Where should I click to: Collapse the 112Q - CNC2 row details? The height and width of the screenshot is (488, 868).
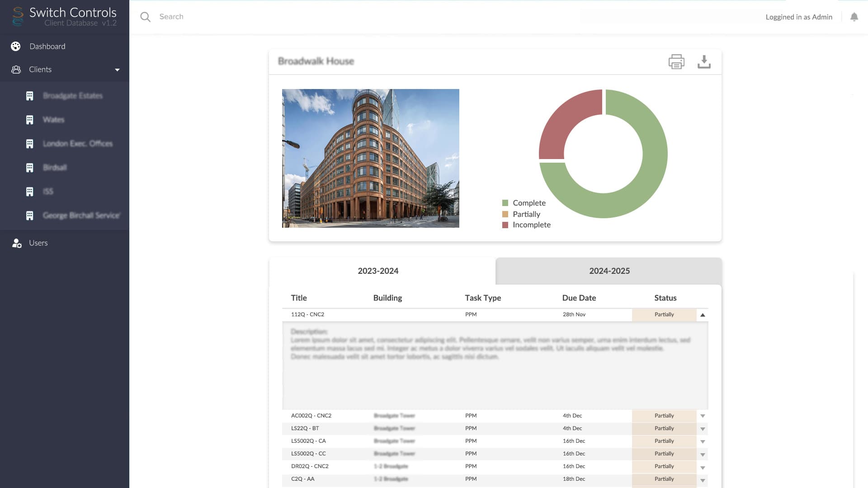pyautogui.click(x=703, y=315)
